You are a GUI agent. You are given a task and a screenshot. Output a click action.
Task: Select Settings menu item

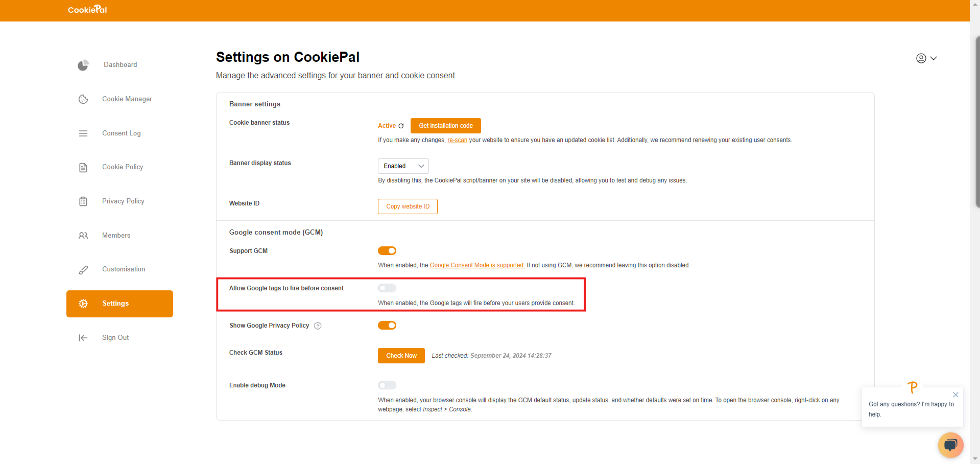(120, 304)
